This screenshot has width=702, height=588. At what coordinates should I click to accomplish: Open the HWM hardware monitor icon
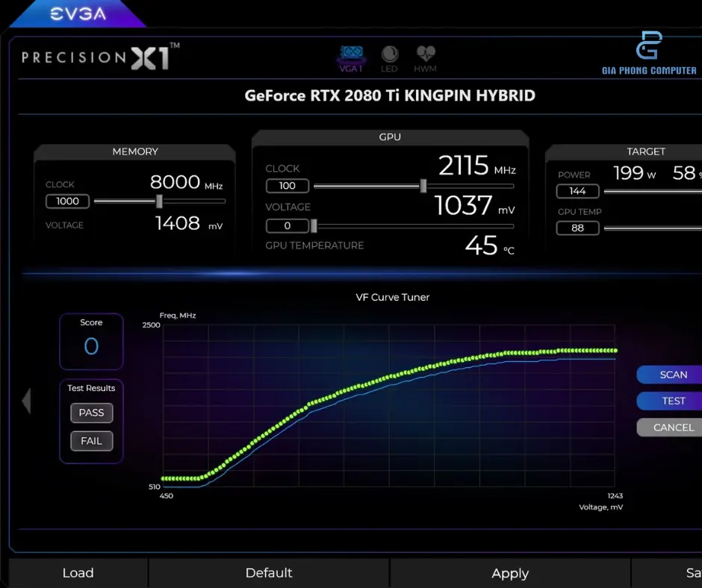point(426,58)
